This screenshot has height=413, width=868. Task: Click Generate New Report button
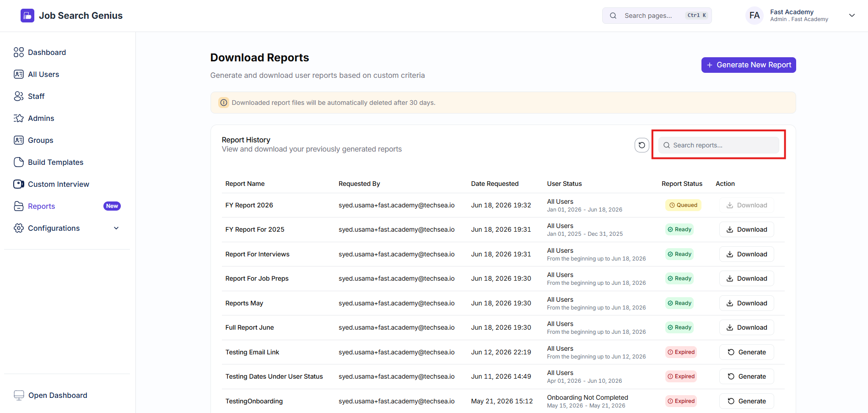pyautogui.click(x=749, y=65)
